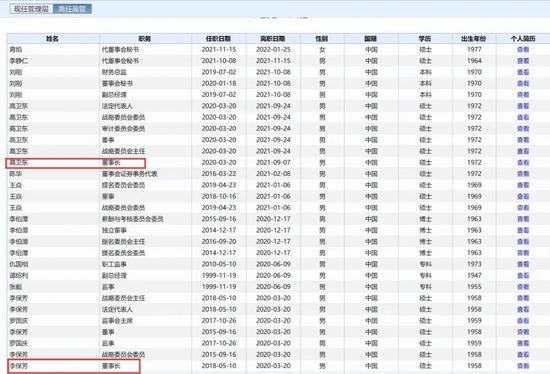Click birth year 1964 cell
This screenshot has width=550, height=374.
coord(474,61)
